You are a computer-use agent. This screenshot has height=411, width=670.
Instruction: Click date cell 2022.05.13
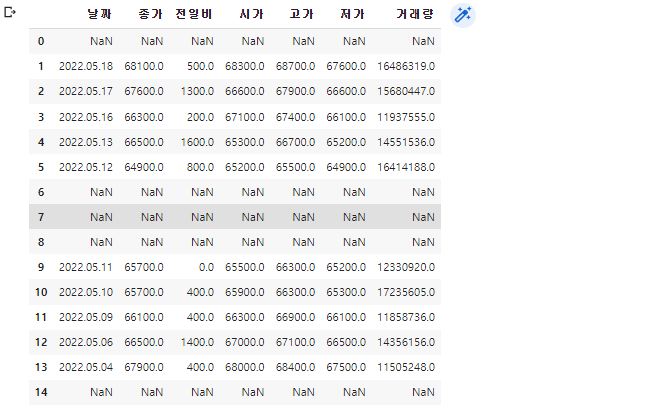coord(86,142)
